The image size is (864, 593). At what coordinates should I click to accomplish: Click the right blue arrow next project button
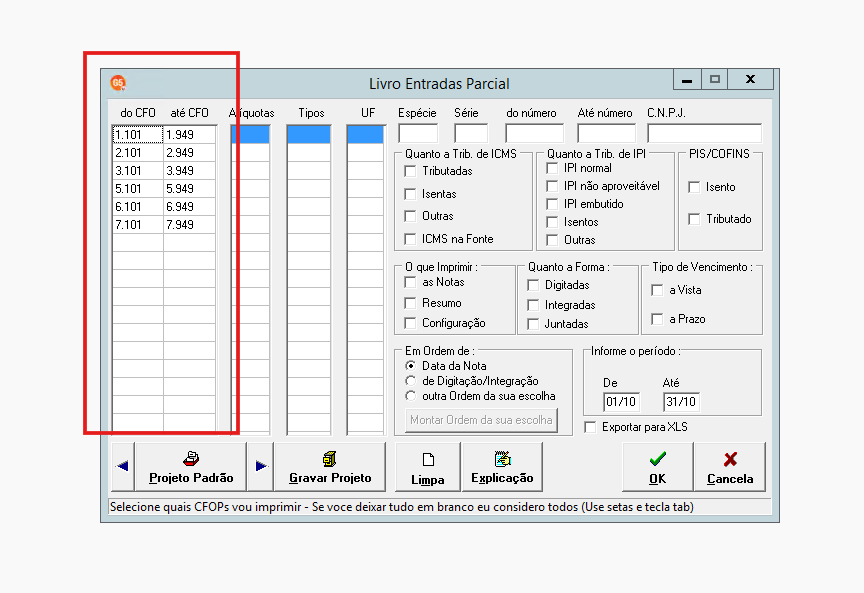[261, 466]
